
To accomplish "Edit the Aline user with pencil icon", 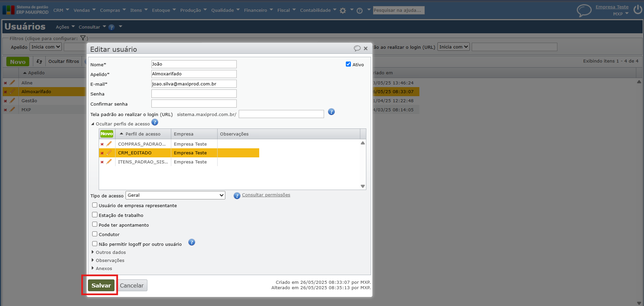I will tap(12, 82).
